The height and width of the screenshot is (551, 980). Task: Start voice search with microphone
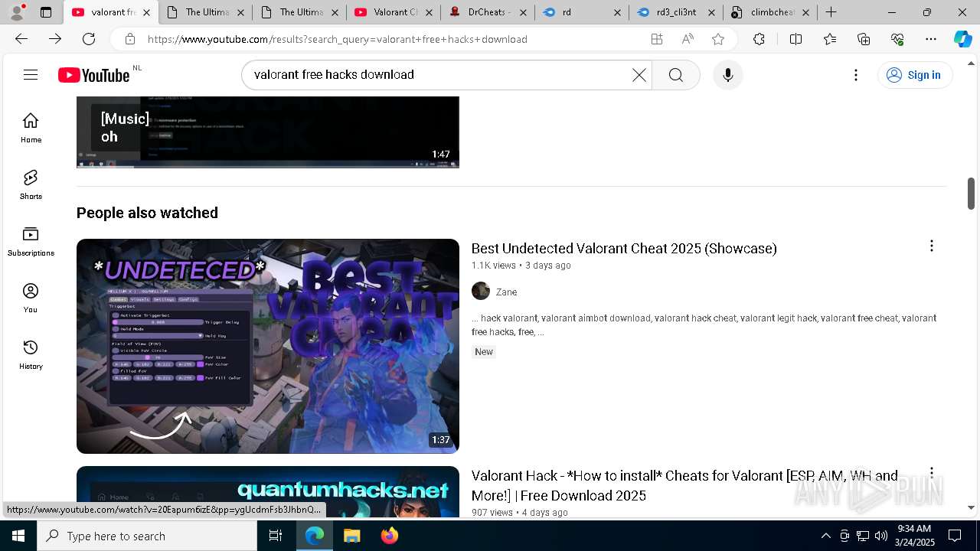[727, 74]
